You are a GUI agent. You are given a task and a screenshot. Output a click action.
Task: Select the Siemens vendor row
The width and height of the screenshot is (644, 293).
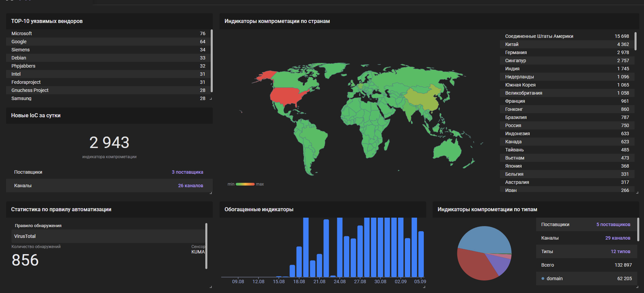108,50
